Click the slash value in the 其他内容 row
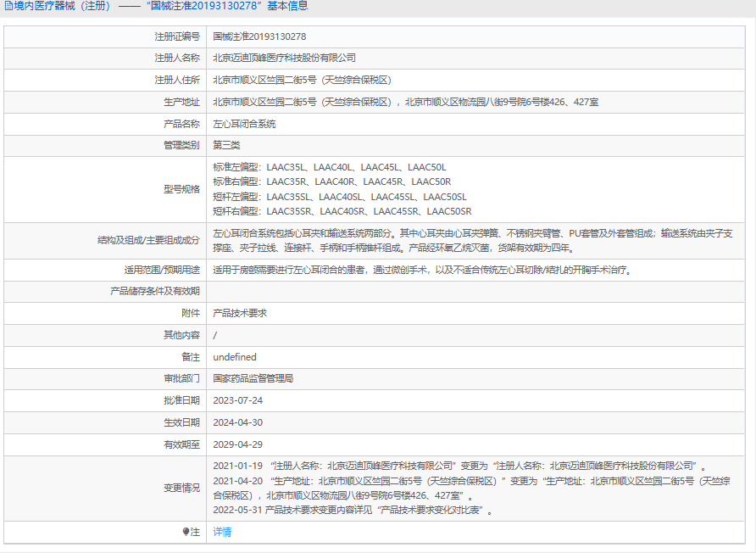This screenshot has height=553, width=756. [215, 335]
